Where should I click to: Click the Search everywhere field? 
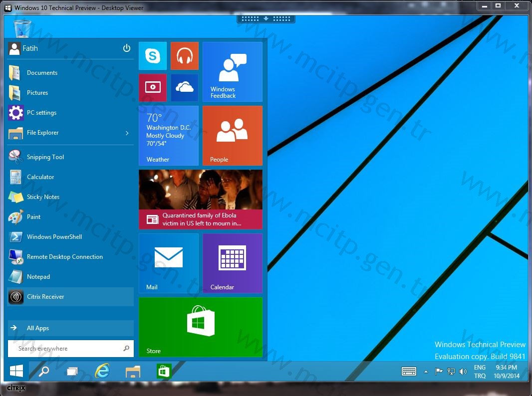(x=71, y=349)
